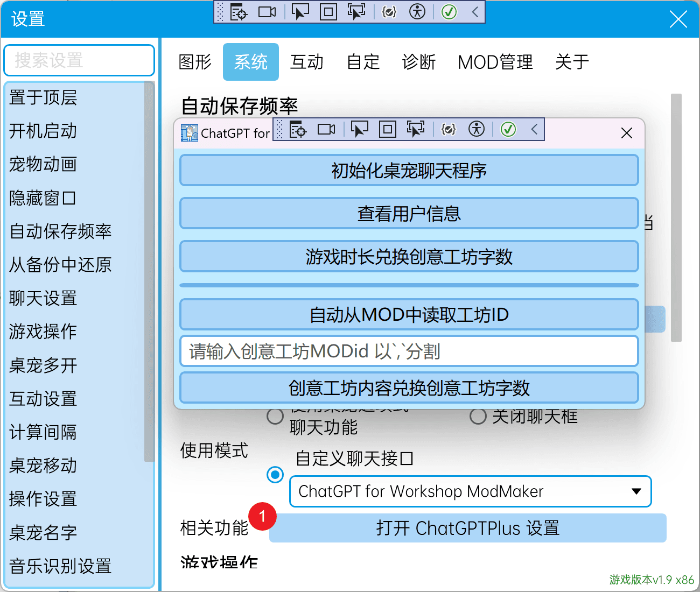Toggle Track Focused Element in ChatGPT popup toolbar
Image resolution: width=700 pixels, height=592 pixels.
[415, 129]
